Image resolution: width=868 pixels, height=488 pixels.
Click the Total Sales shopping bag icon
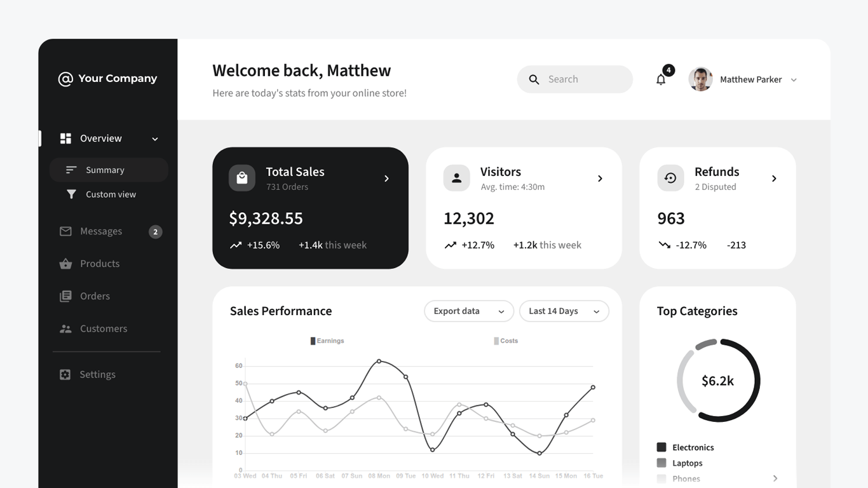point(242,178)
